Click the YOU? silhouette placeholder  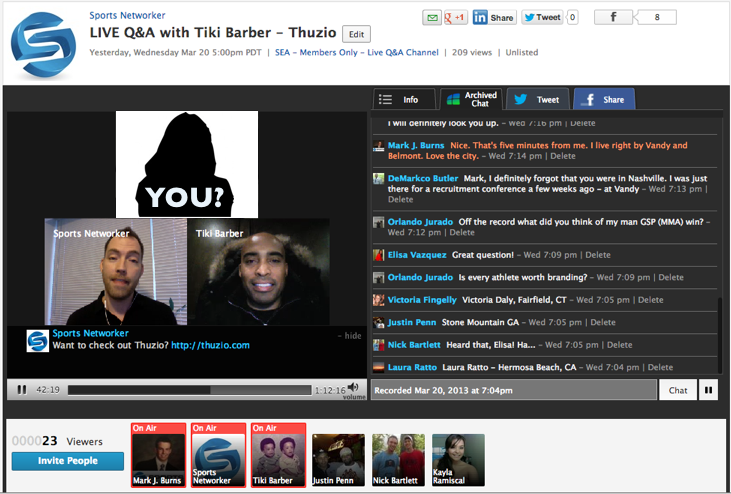pyautogui.click(x=186, y=164)
